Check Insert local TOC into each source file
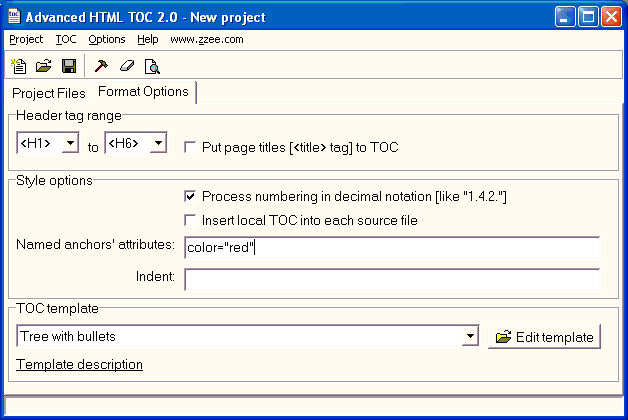628x420 pixels. click(190, 220)
